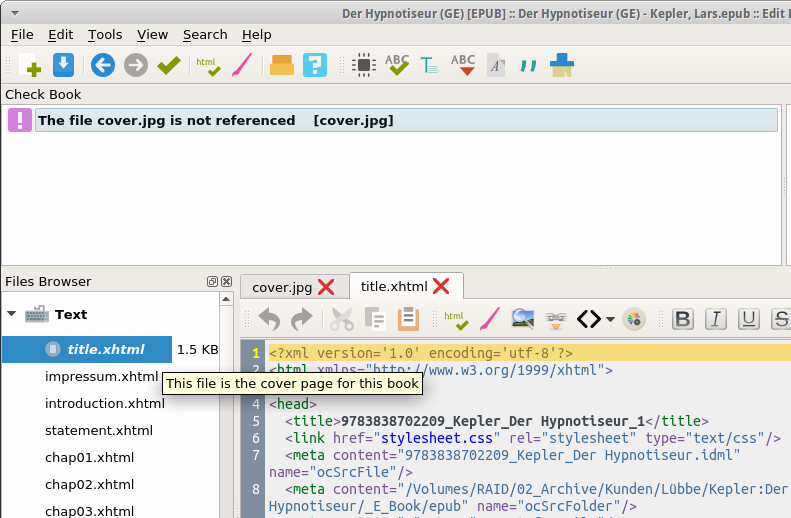
Task: Cut selected text with scissors
Action: click(342, 319)
